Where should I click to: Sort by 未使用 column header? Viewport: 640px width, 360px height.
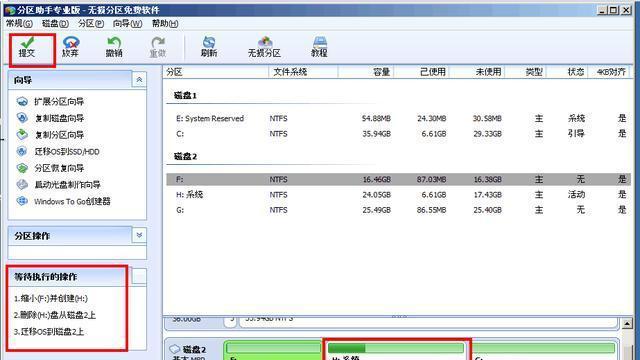(477, 72)
